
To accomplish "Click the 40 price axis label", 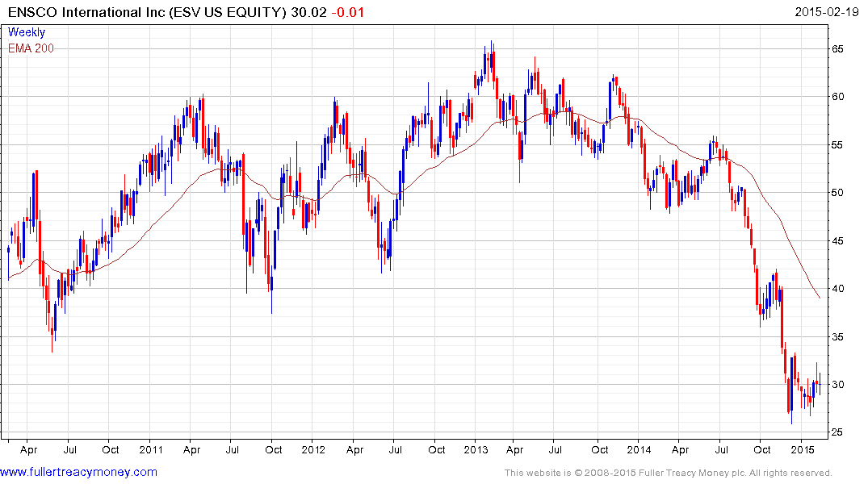I will coord(838,288).
